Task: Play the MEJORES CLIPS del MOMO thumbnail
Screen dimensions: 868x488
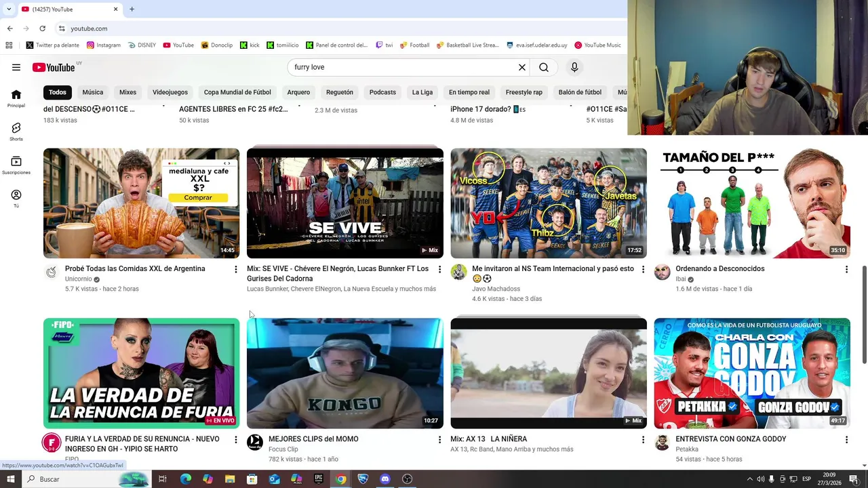Action: (x=345, y=373)
